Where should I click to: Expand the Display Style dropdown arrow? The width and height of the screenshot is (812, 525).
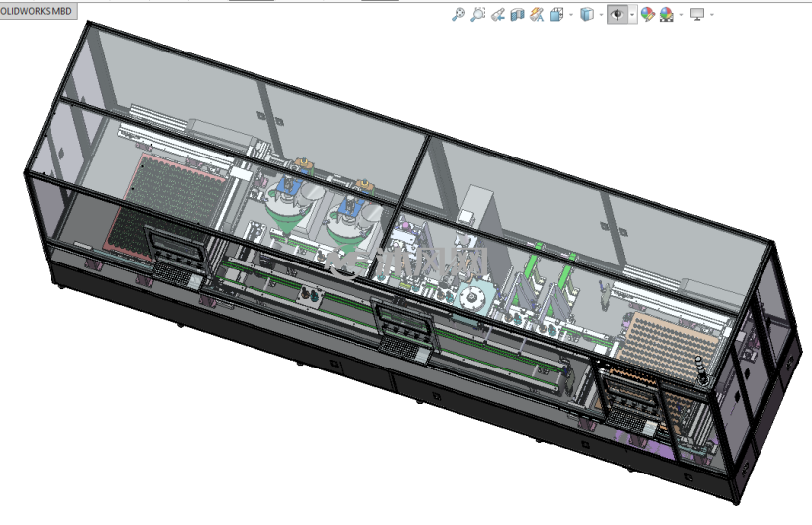coord(601,15)
